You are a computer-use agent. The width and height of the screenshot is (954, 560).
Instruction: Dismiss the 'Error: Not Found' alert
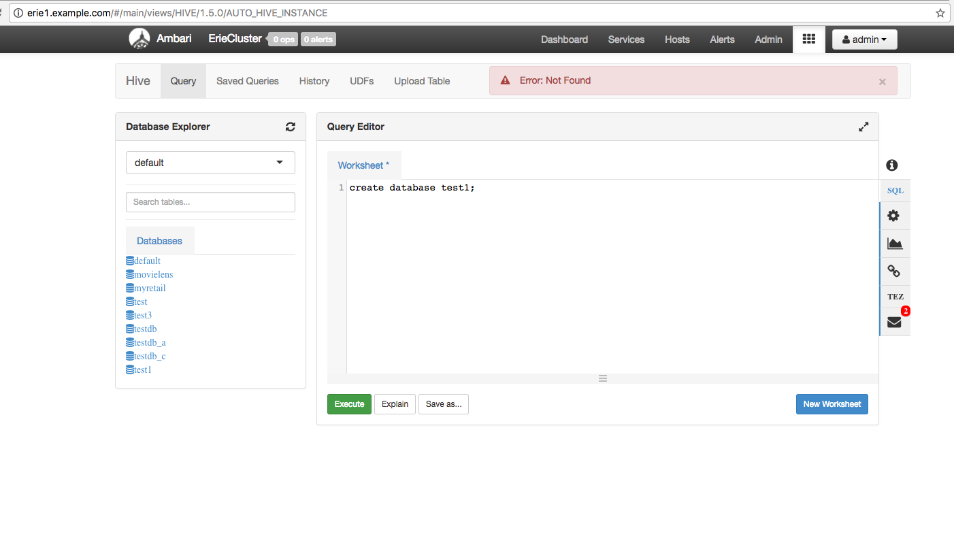tap(882, 82)
